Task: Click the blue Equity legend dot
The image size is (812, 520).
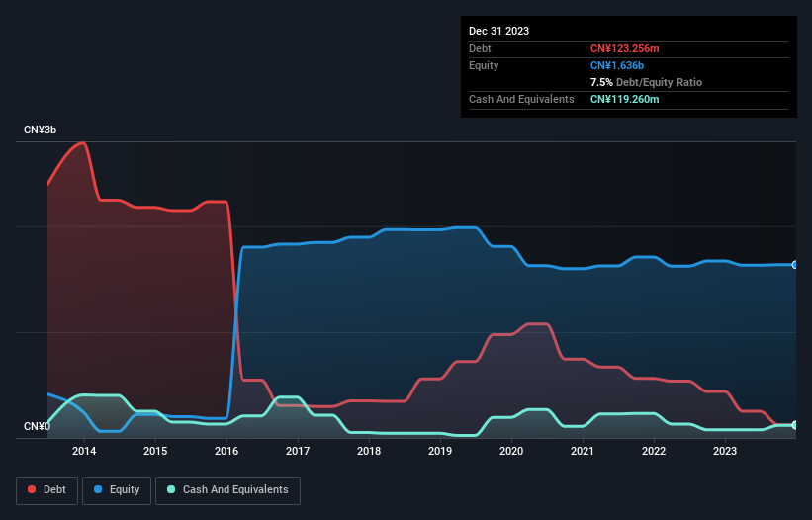Action: point(98,489)
